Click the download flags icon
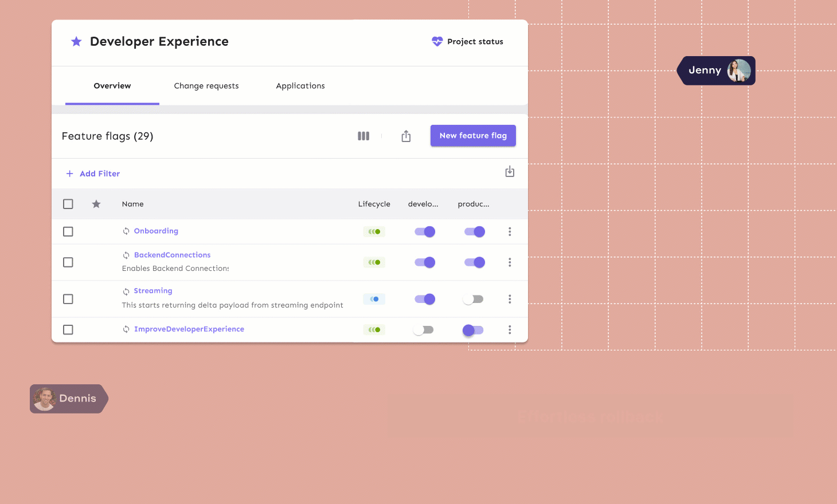Screen dimensions: 837x504 pos(510,172)
